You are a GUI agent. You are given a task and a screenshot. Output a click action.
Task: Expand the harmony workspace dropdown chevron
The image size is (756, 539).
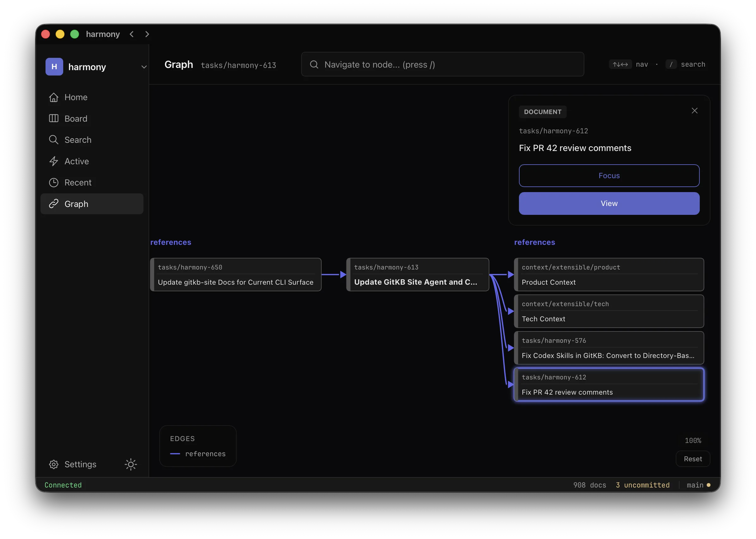[x=144, y=67]
